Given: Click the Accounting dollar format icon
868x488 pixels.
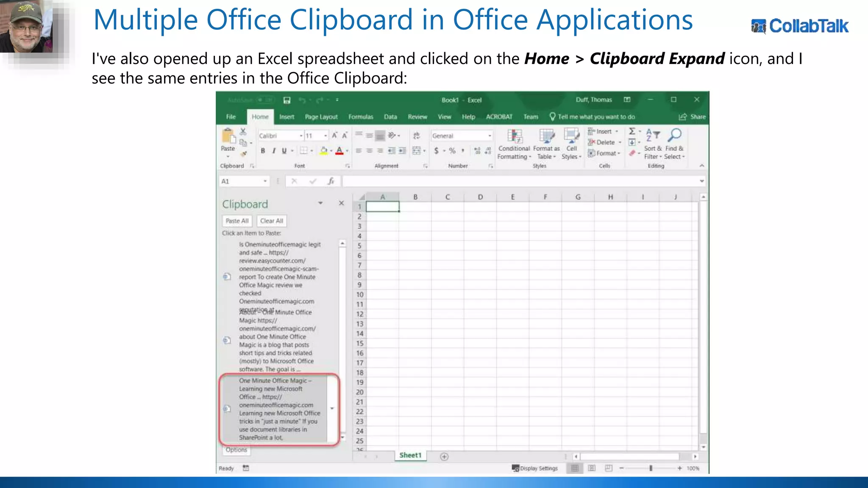Looking at the screenshot, I should click(x=436, y=150).
